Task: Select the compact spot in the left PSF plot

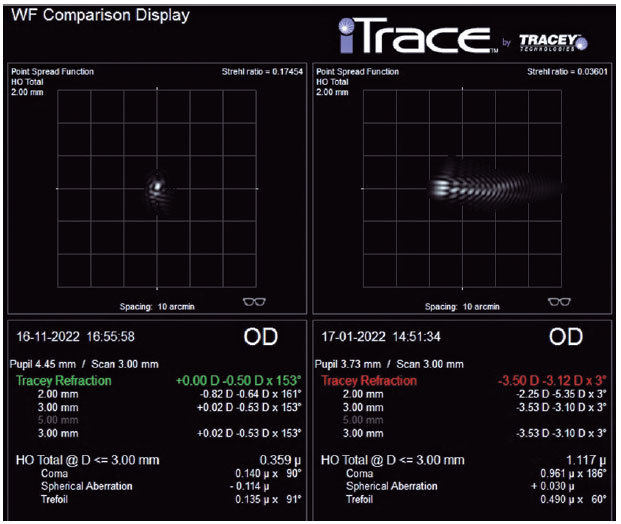Action: coord(157,185)
